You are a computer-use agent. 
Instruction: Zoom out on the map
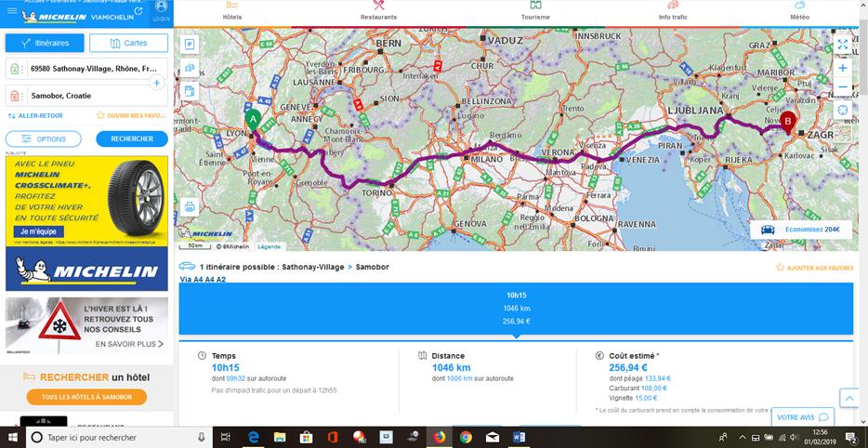842,87
